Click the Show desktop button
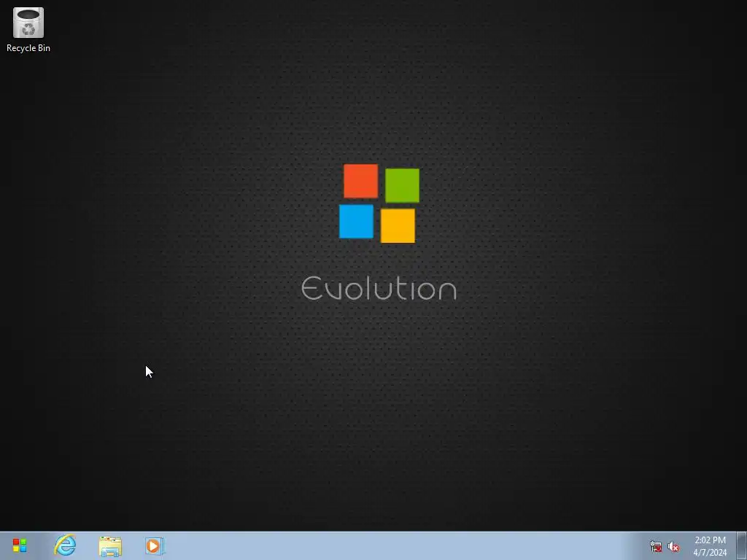This screenshot has height=560, width=747. [x=742, y=546]
